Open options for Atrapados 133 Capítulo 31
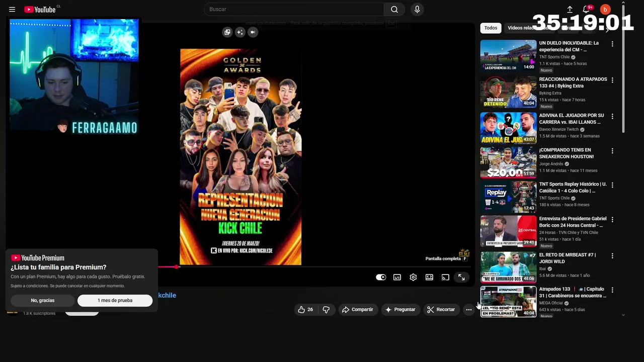Screen dimensions: 644x362 click(x=612, y=290)
